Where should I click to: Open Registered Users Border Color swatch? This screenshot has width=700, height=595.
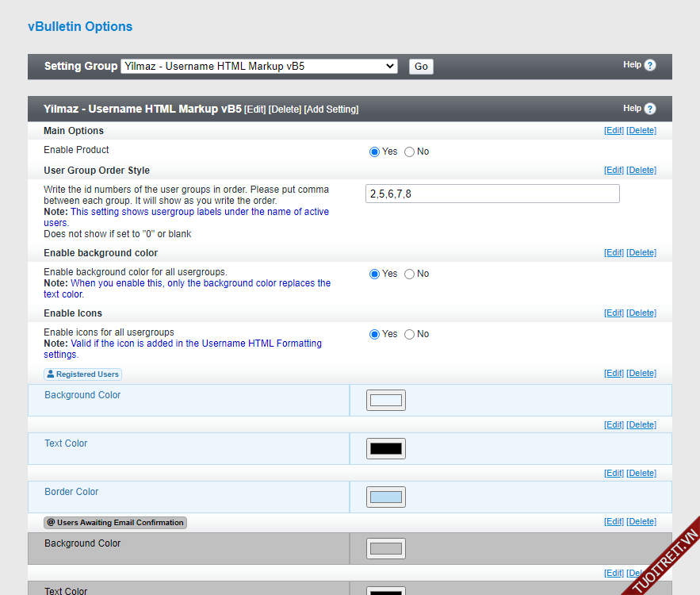tap(386, 497)
